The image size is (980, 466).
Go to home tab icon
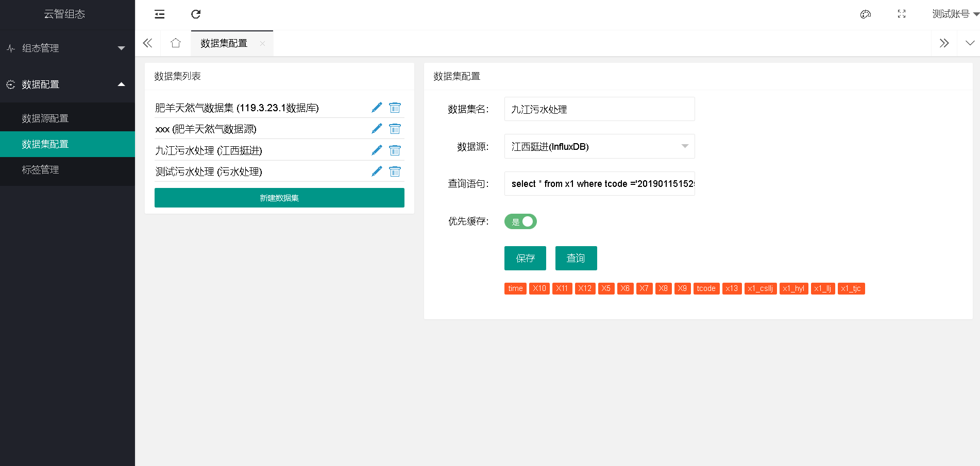(x=176, y=43)
